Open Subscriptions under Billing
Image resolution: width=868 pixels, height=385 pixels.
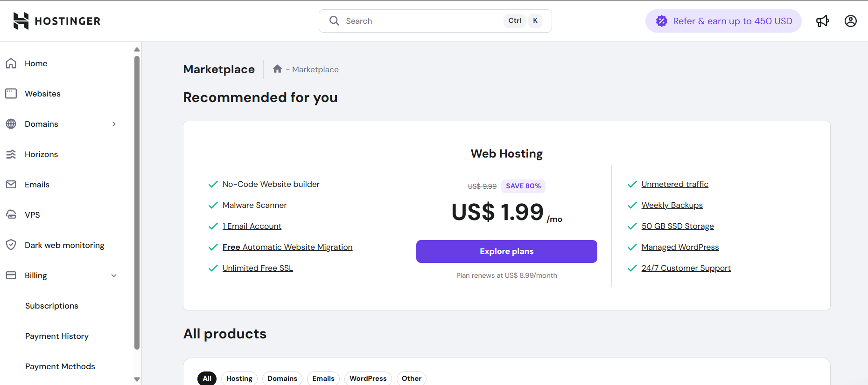(x=52, y=306)
